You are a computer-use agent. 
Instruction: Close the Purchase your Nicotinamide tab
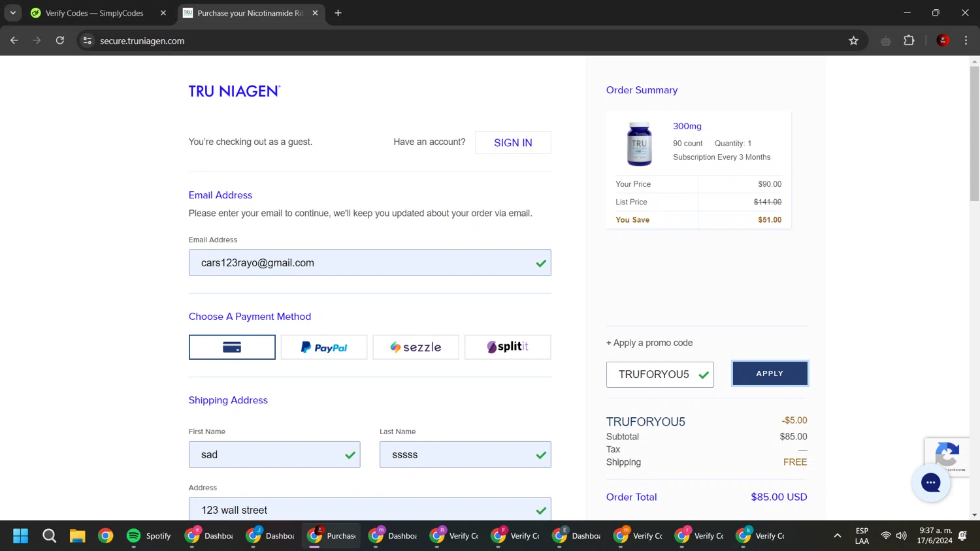tap(315, 13)
